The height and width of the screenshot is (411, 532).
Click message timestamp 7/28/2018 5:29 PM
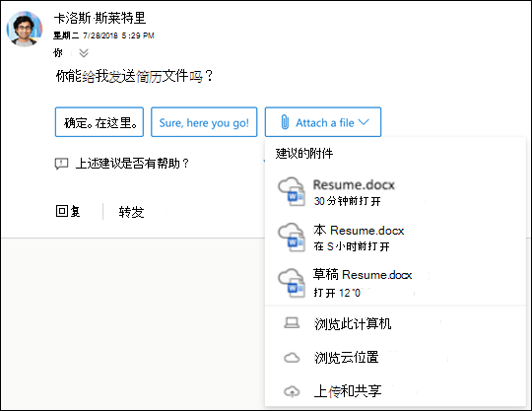[x=118, y=35]
